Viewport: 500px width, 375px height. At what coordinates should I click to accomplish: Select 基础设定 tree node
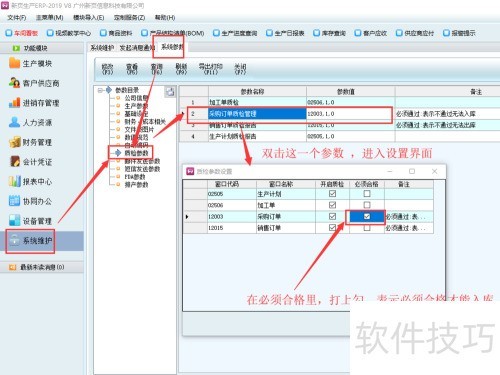click(x=136, y=114)
